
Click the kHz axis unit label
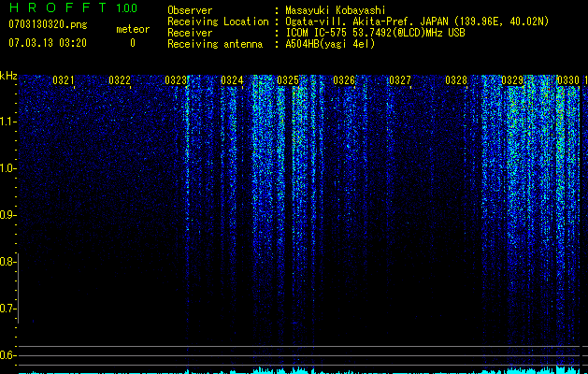click(8, 76)
